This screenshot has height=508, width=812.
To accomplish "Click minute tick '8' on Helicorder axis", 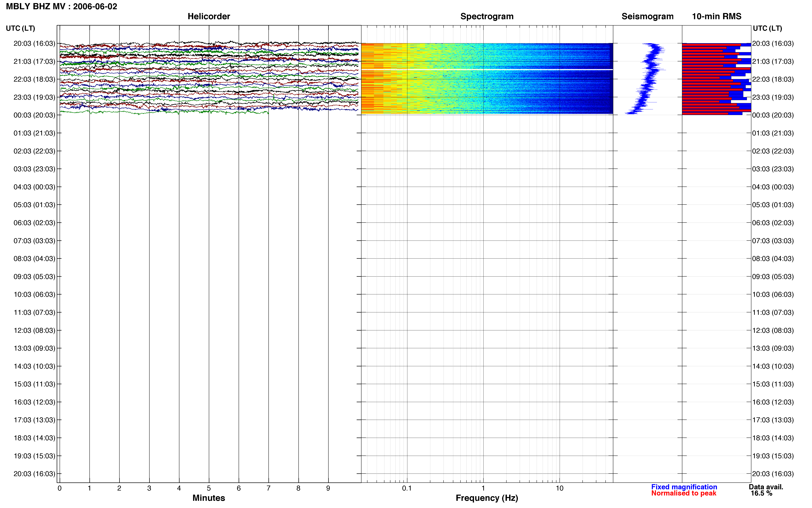I will pos(298,488).
